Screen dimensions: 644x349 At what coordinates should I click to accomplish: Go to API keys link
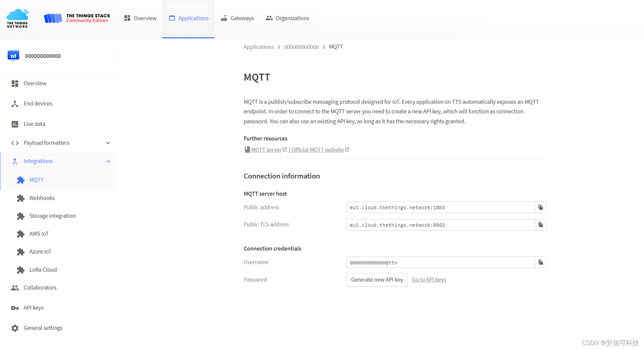(429, 280)
